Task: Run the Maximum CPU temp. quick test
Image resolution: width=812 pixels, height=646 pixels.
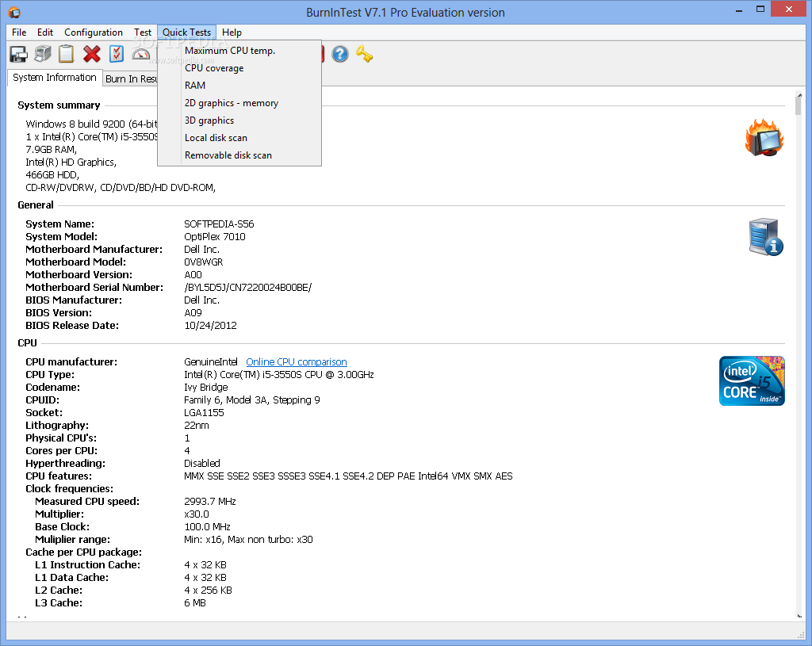Action: click(x=239, y=51)
